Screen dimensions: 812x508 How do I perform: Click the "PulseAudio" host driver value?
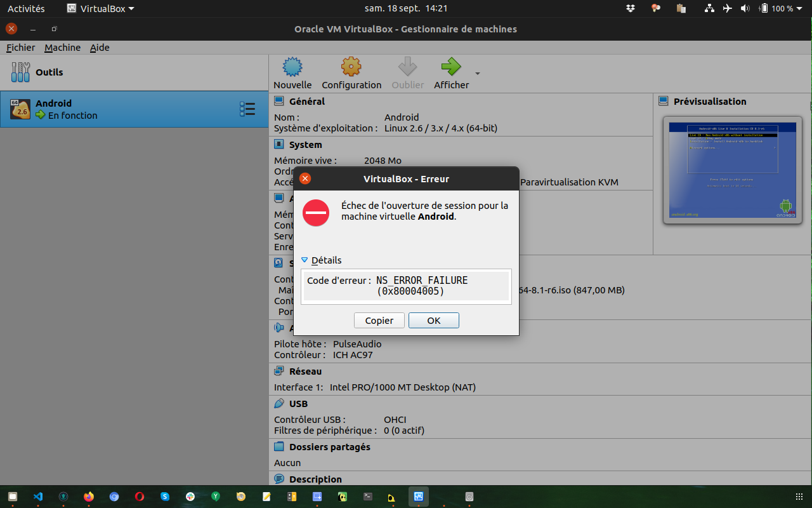357,344
